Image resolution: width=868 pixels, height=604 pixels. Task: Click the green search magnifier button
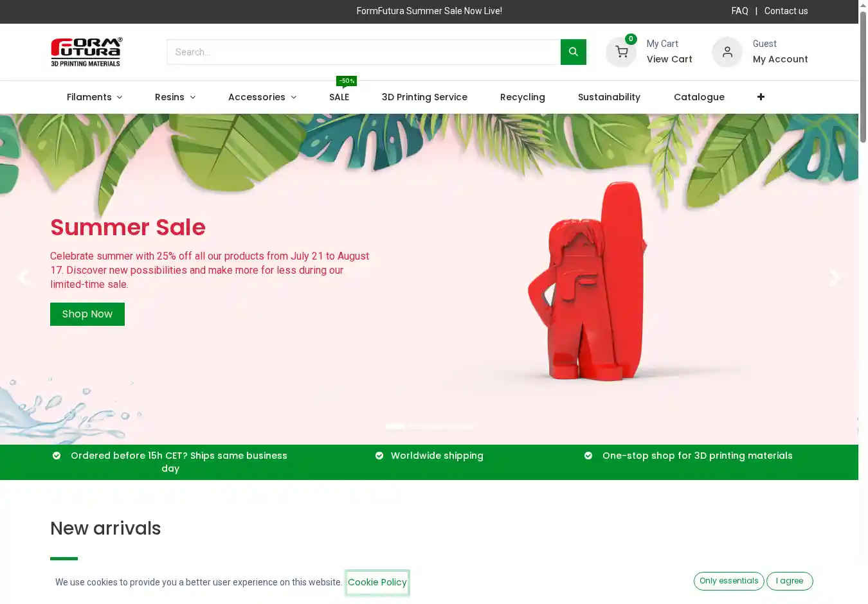tap(573, 52)
